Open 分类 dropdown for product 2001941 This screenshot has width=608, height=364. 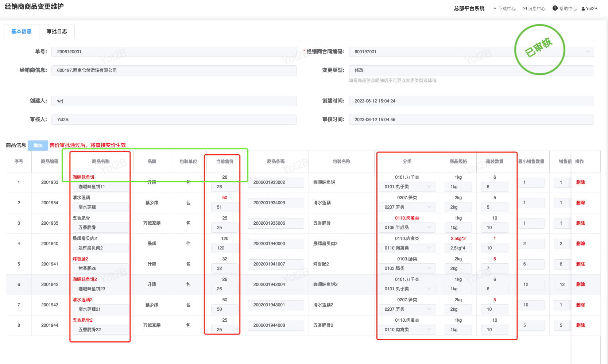(407, 268)
